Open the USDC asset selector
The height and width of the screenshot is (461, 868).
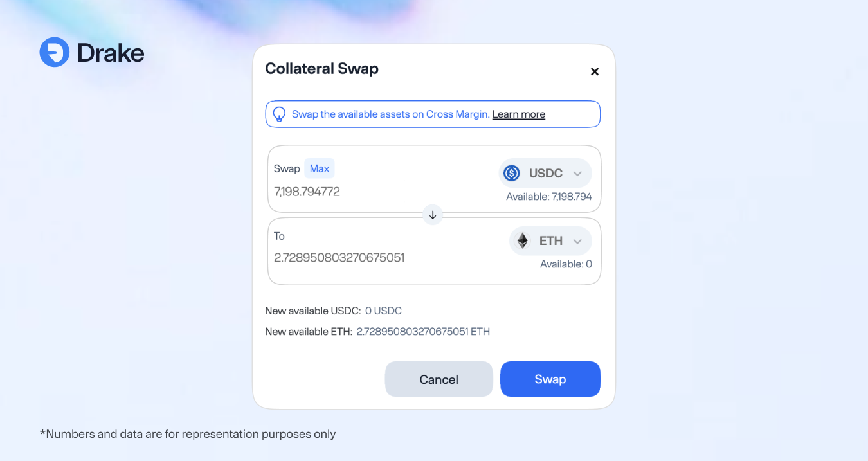pos(545,173)
